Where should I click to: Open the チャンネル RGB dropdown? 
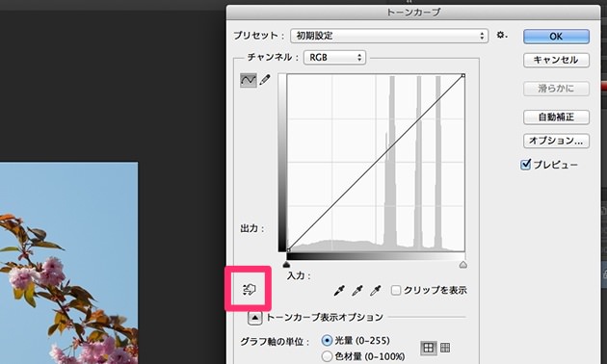(334, 58)
